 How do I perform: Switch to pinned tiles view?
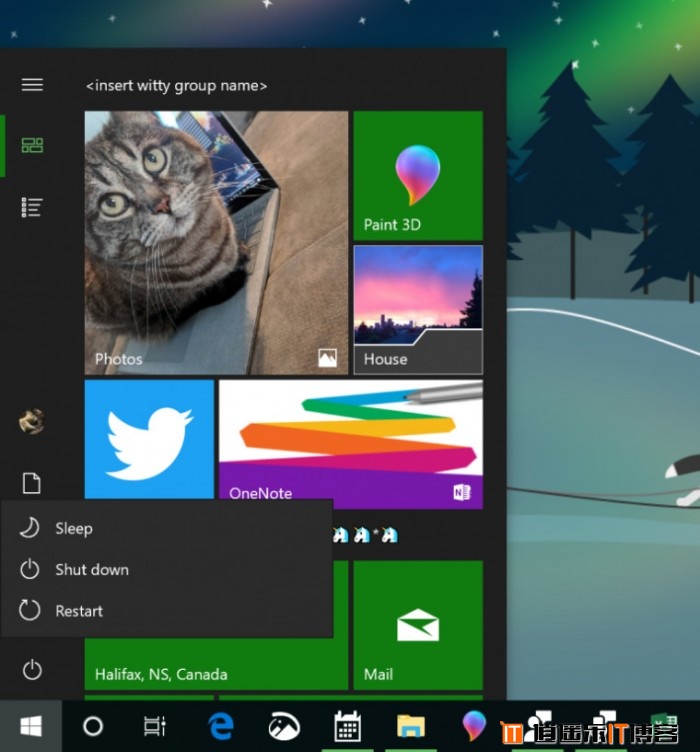tap(32, 145)
